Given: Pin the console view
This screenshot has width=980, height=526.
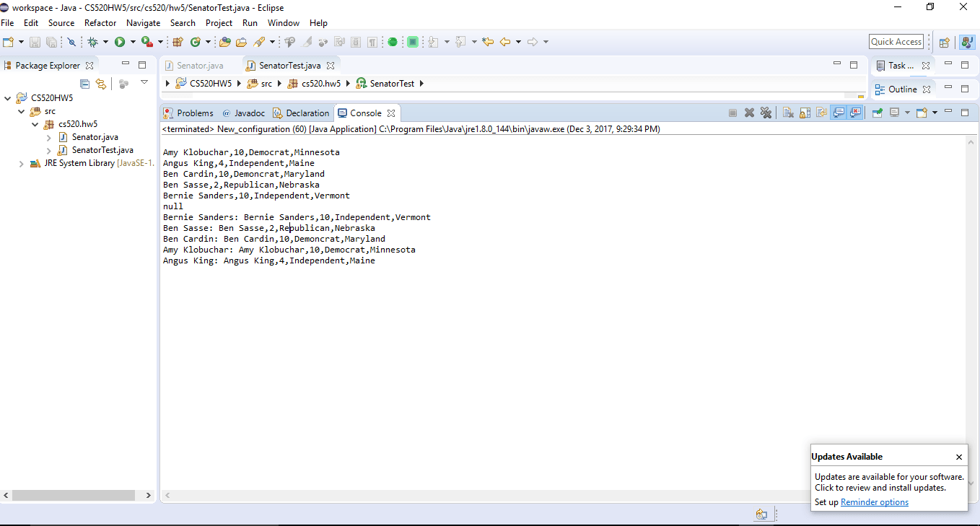Looking at the screenshot, I should (878, 113).
